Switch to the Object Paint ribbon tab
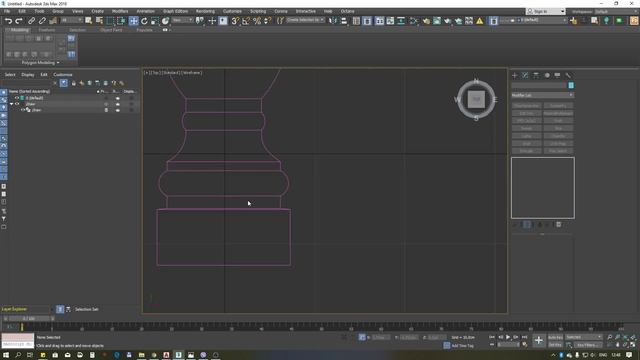The width and height of the screenshot is (640, 360). pos(111,30)
